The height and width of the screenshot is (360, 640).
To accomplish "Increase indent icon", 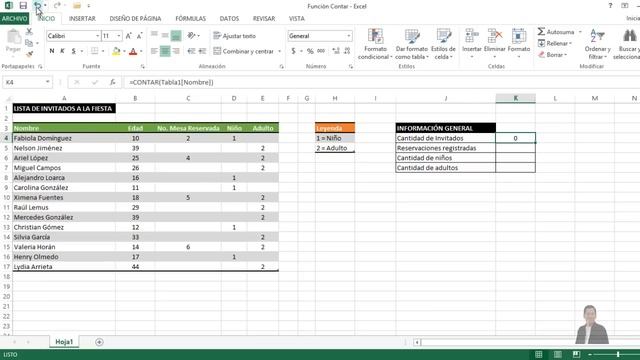I will click(x=202, y=51).
